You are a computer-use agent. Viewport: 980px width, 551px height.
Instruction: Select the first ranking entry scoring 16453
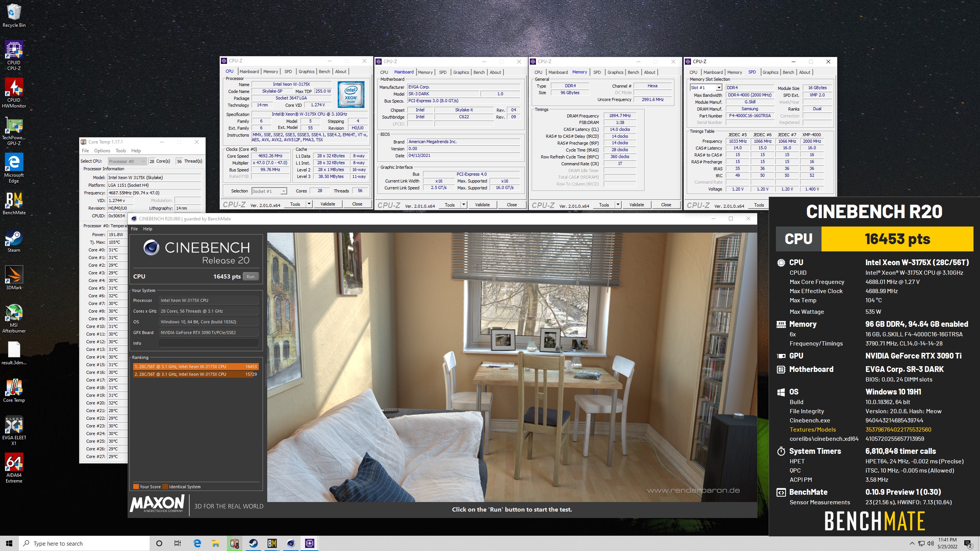[x=196, y=367]
